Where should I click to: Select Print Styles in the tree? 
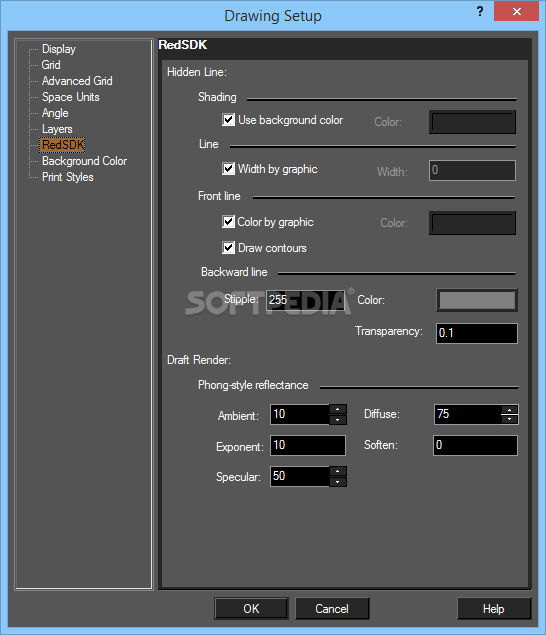point(68,177)
